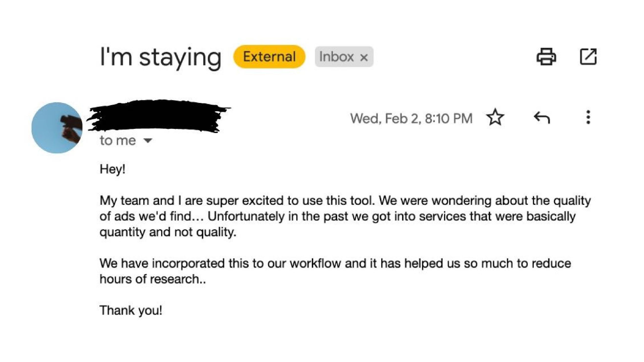Screen dimensions: 644x362
Task: Expand recipient details arrow beside "to me"
Action: pos(148,141)
